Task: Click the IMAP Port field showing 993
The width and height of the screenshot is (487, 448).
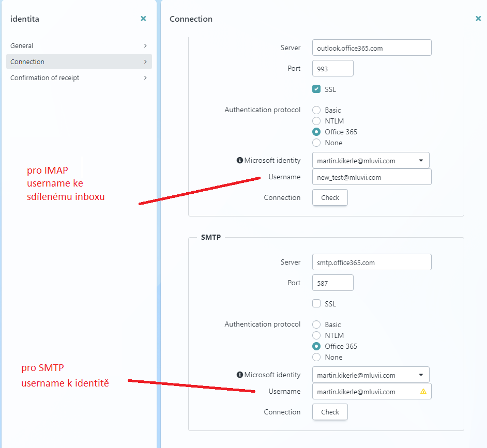Action: [x=332, y=68]
